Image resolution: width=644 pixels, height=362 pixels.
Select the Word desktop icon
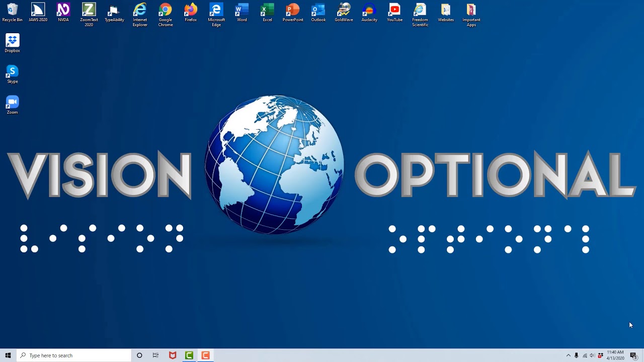point(242,13)
